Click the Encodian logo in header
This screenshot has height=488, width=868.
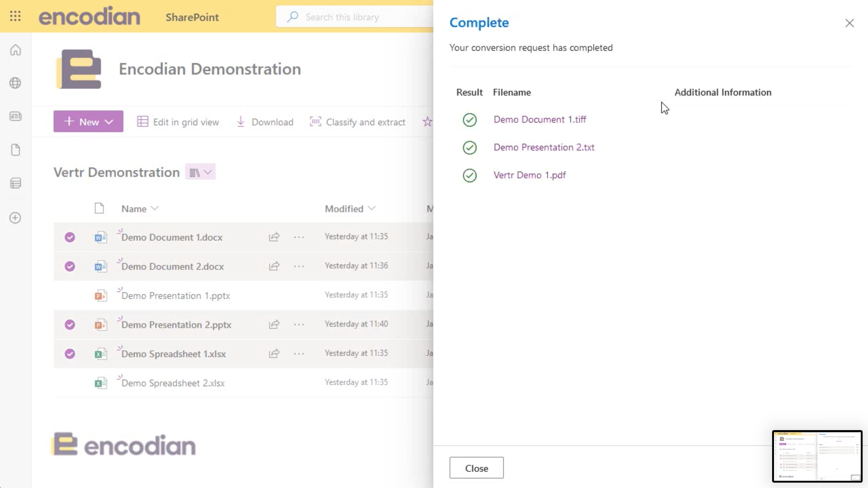[x=89, y=17]
